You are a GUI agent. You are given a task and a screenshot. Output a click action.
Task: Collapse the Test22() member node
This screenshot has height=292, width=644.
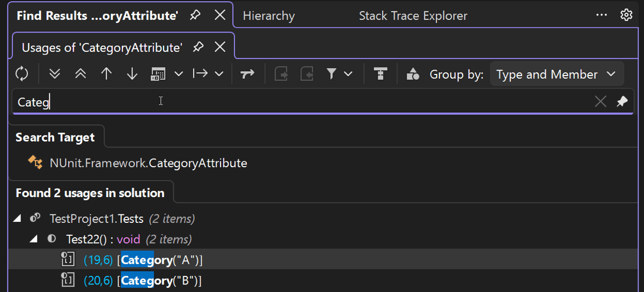point(34,239)
